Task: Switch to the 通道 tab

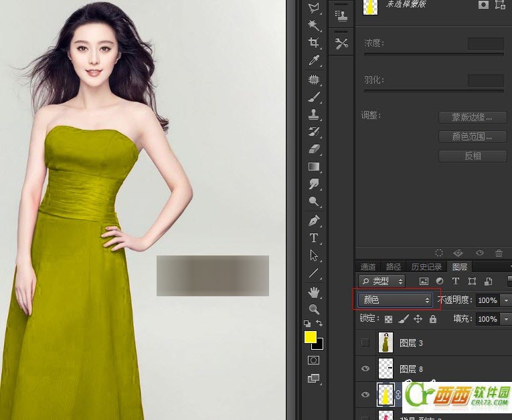Action: tap(367, 267)
